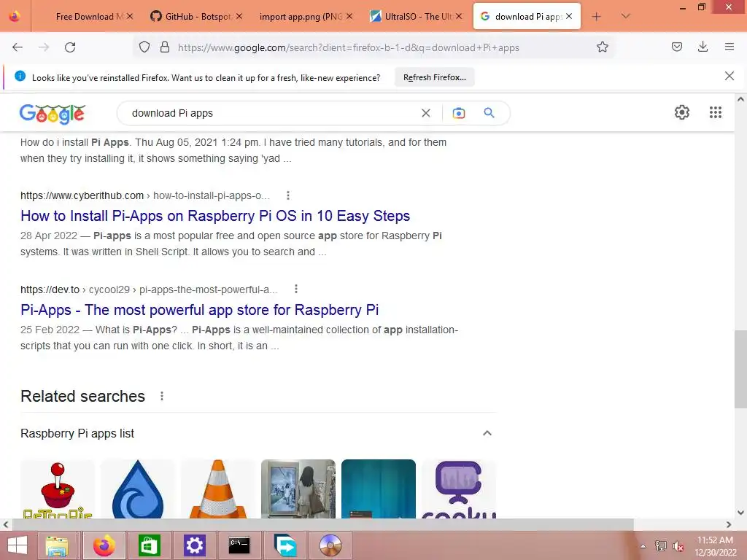The width and height of the screenshot is (747, 560).
Task: Open the Google apps grid
Action: tap(715, 112)
